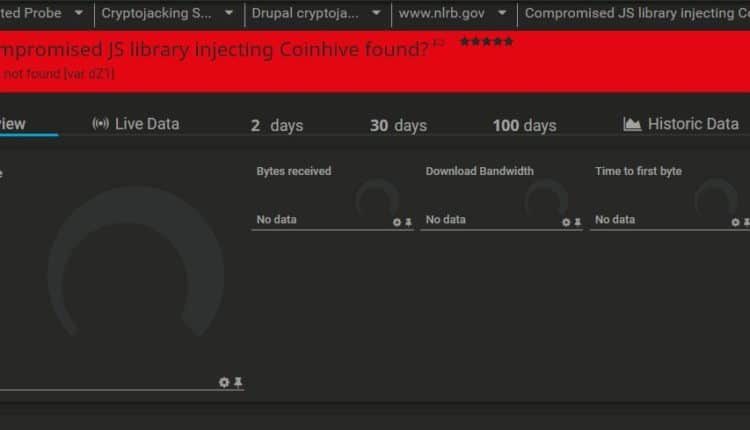Image resolution: width=750 pixels, height=430 pixels.
Task: Select the 100 days tab
Action: [524, 126]
